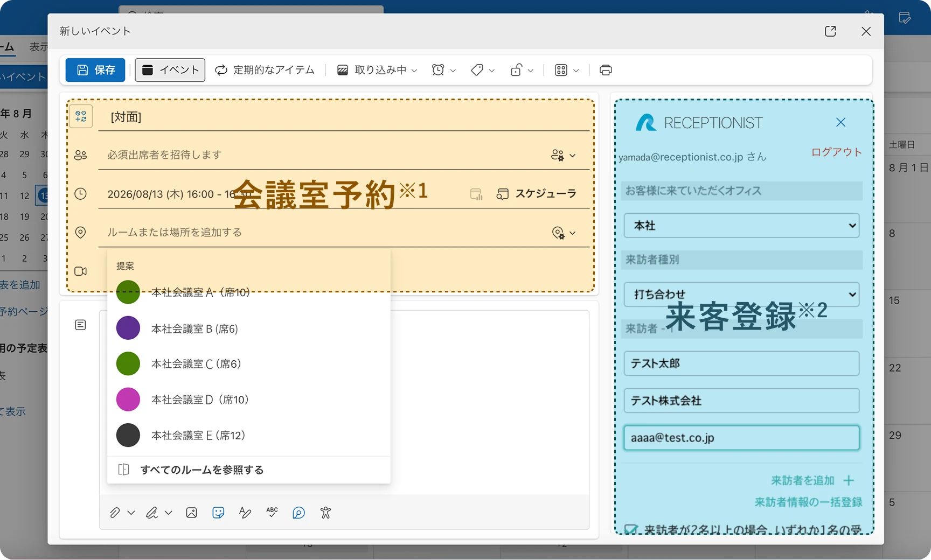The width and height of the screenshot is (931, 560).
Task: Insert a picture using the image icon
Action: coord(191,513)
